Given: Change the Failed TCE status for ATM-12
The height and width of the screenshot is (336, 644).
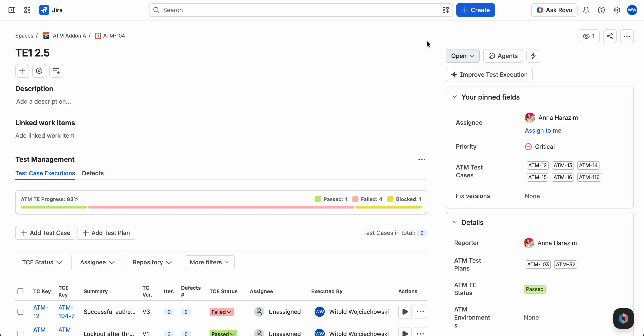Looking at the screenshot, I should (221, 312).
